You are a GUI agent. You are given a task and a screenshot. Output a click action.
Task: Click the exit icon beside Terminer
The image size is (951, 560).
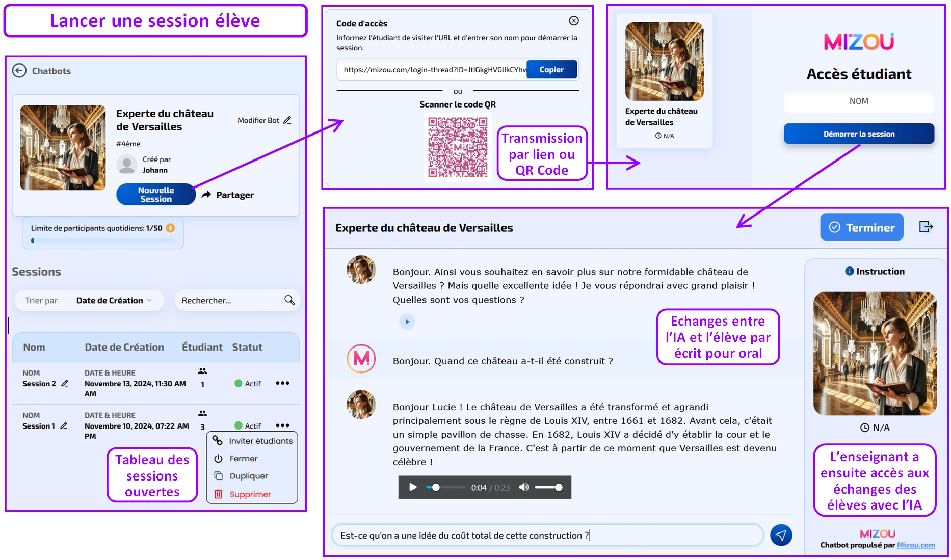pyautogui.click(x=926, y=227)
